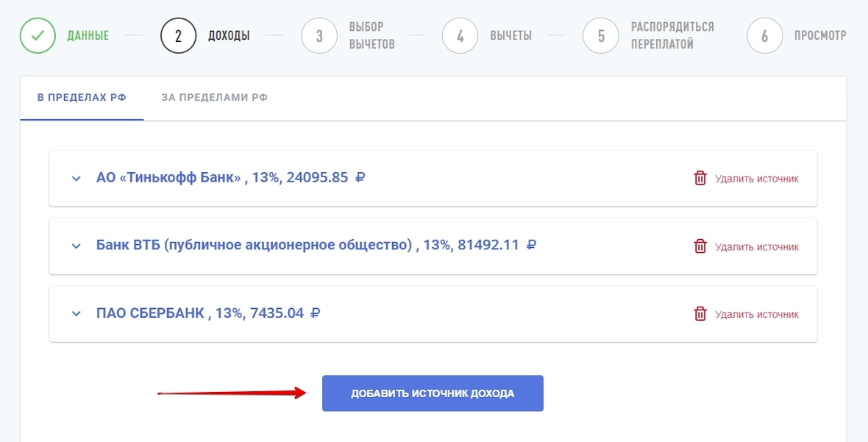Expand the Банк ВТБ source chevron

pos(77,246)
